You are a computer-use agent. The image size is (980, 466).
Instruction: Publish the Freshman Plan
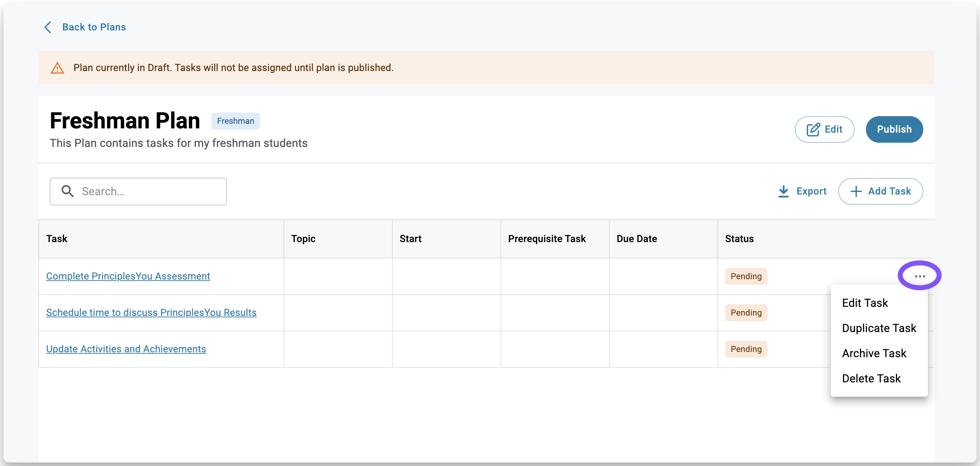(894, 129)
